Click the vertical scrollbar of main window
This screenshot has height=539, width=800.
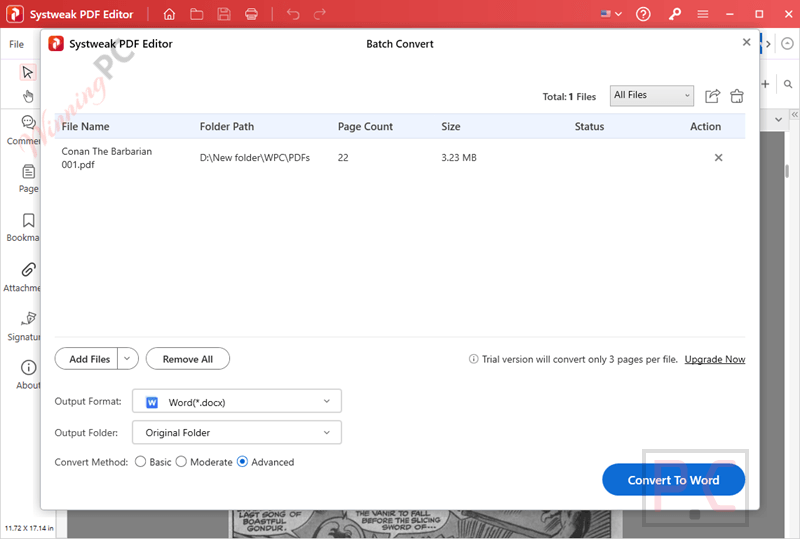click(787, 170)
